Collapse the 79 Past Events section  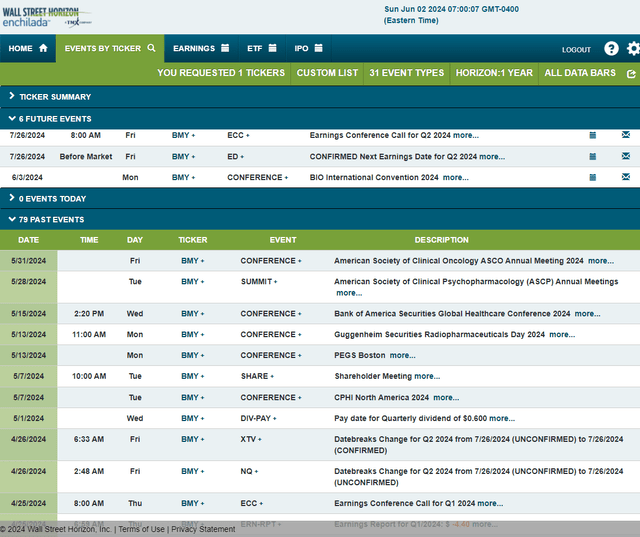(x=51, y=219)
